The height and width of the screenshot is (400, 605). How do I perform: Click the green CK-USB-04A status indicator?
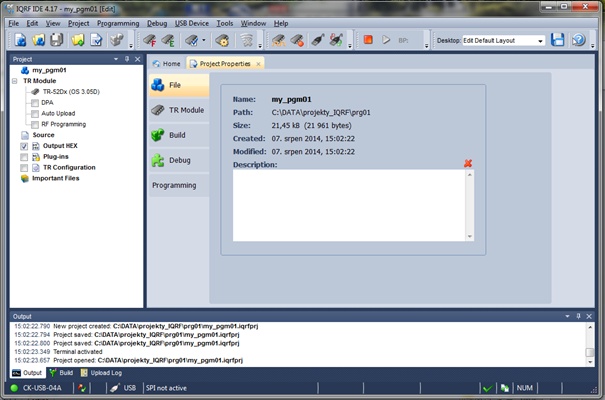coord(14,388)
